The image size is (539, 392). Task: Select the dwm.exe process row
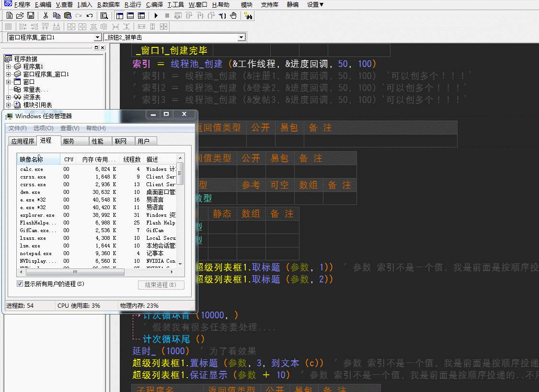(x=97, y=192)
